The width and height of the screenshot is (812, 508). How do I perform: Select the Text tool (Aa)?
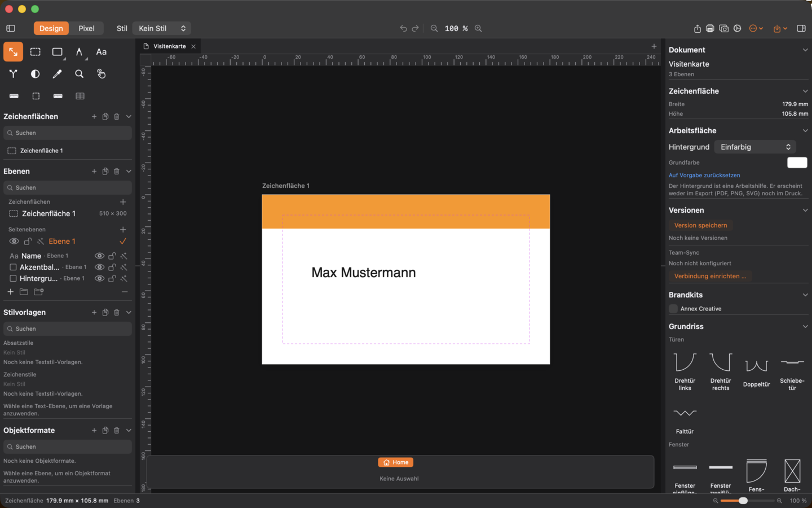click(x=101, y=52)
